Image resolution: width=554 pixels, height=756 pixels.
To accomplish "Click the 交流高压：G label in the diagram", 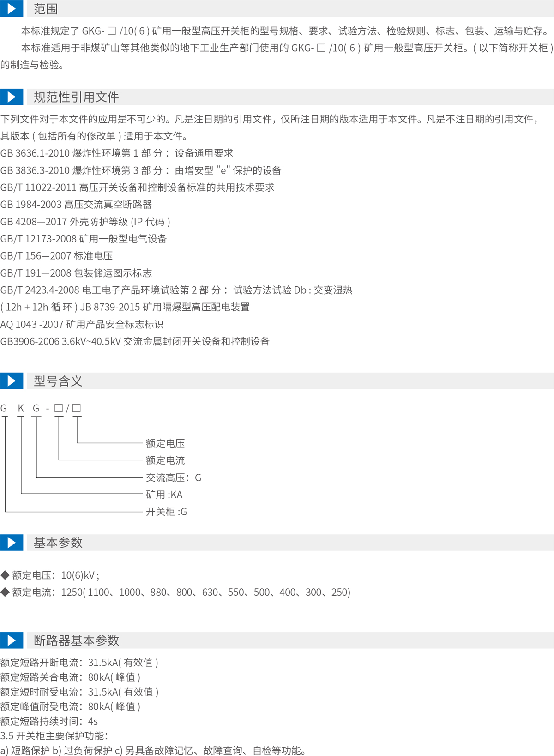I will (x=173, y=478).
